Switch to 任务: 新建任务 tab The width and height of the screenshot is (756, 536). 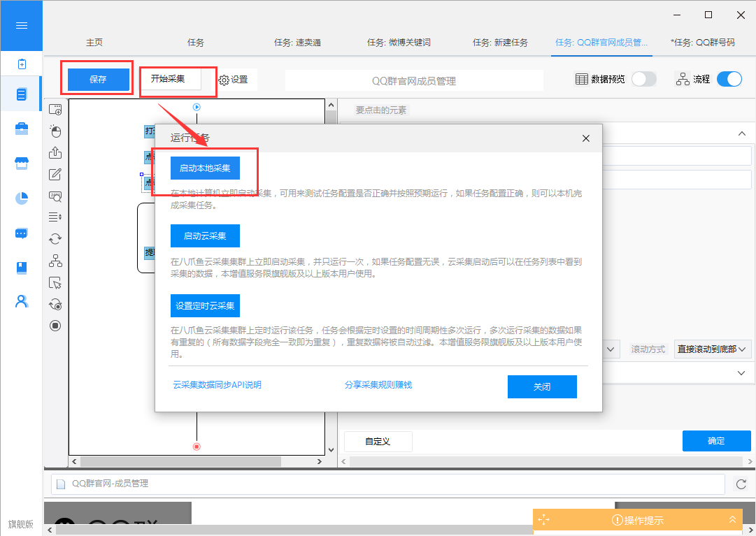(500, 43)
